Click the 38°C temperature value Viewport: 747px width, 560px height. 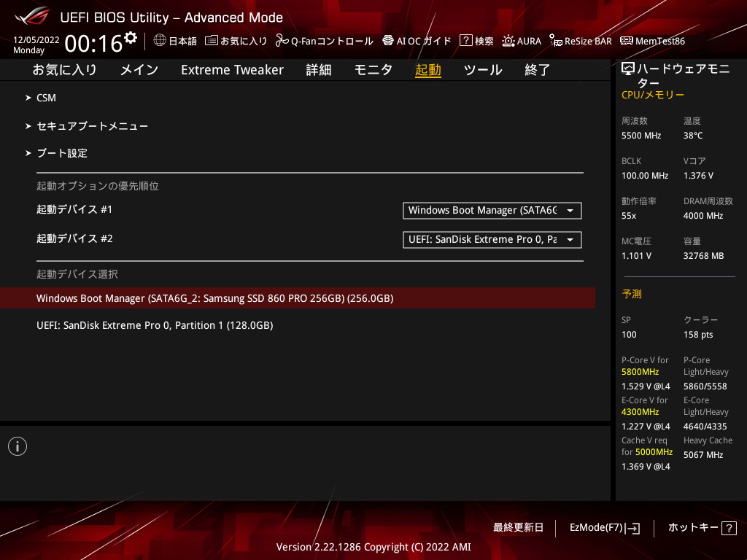(693, 136)
